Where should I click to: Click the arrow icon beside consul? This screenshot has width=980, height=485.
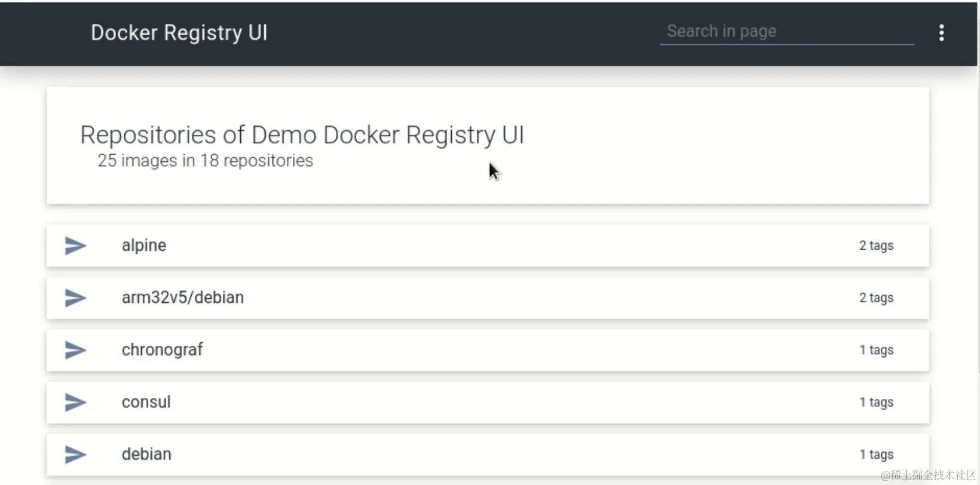[x=76, y=402]
